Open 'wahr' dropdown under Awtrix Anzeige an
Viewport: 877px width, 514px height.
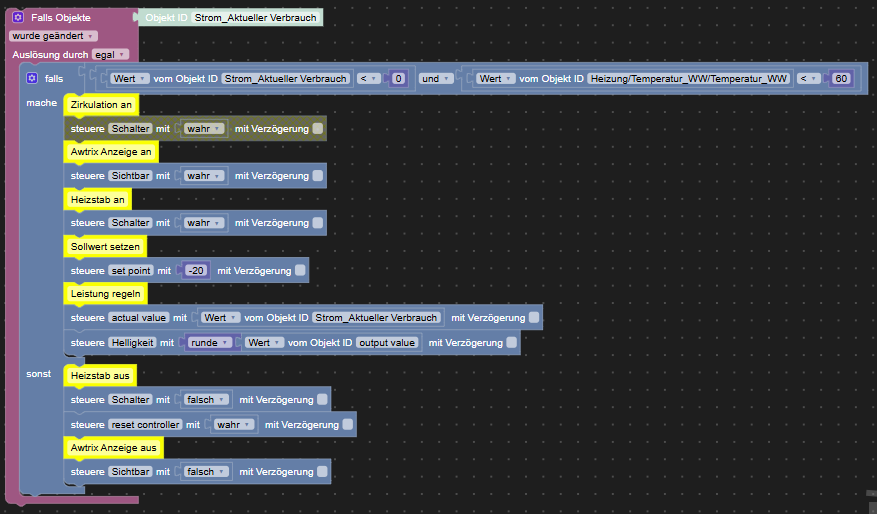point(204,176)
